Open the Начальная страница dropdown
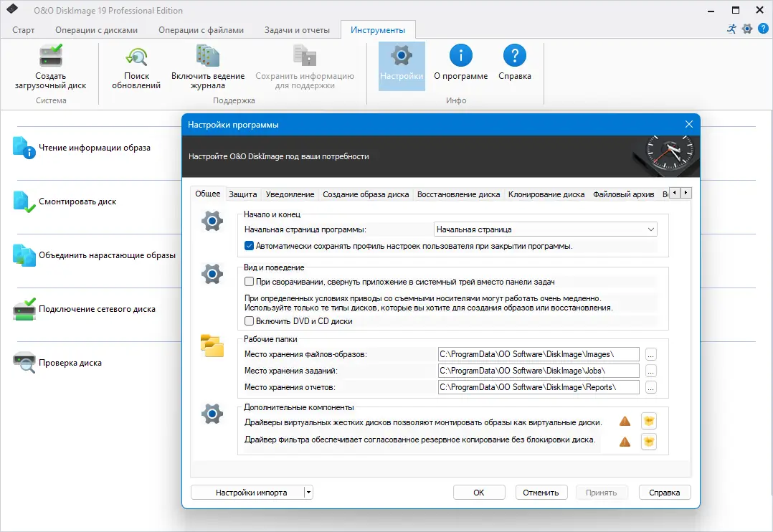 pos(650,228)
